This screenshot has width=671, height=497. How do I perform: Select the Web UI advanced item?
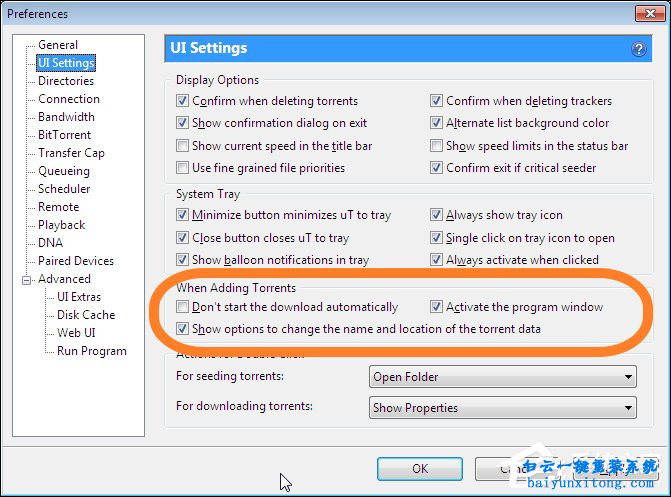76,333
